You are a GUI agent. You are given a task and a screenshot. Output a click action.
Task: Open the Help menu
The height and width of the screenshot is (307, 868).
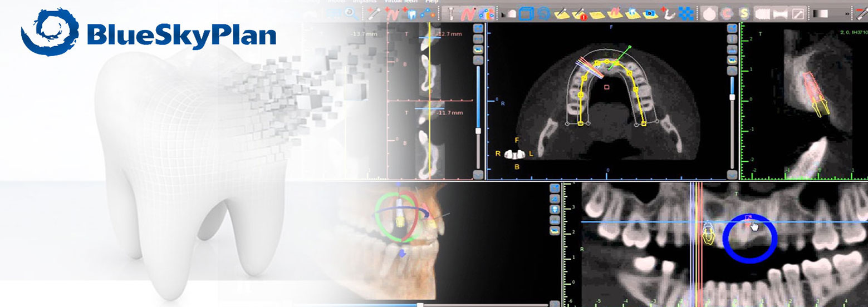(x=432, y=2)
